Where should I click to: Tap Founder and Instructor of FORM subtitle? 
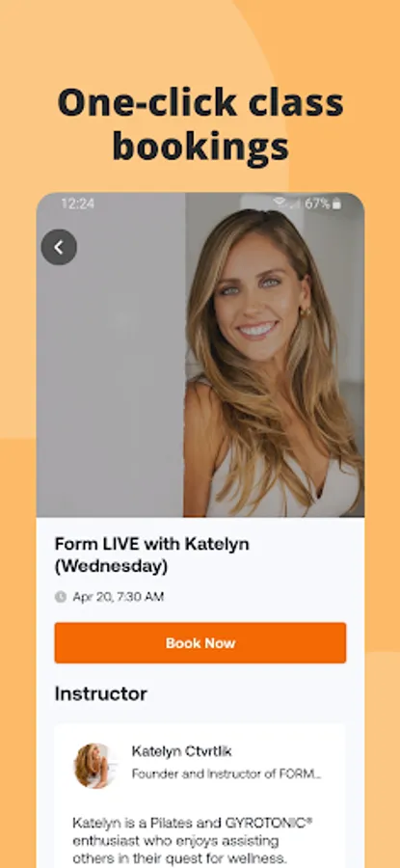click(x=227, y=773)
